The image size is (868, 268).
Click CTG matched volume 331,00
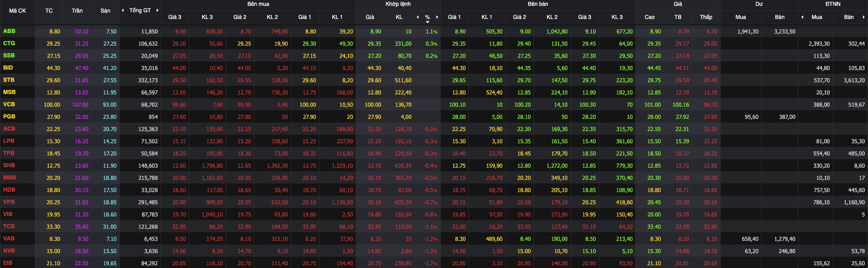pos(403,44)
